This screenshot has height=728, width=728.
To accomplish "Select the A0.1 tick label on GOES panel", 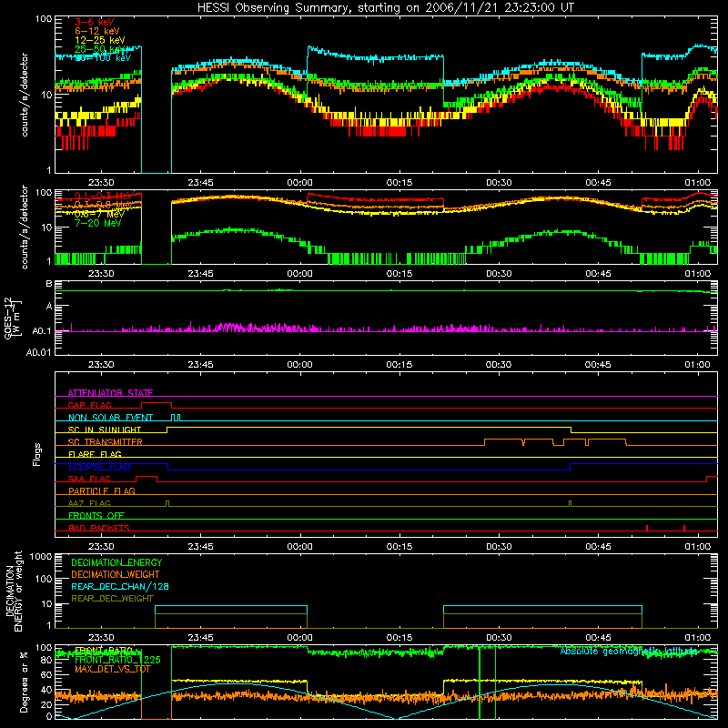I will (42, 331).
